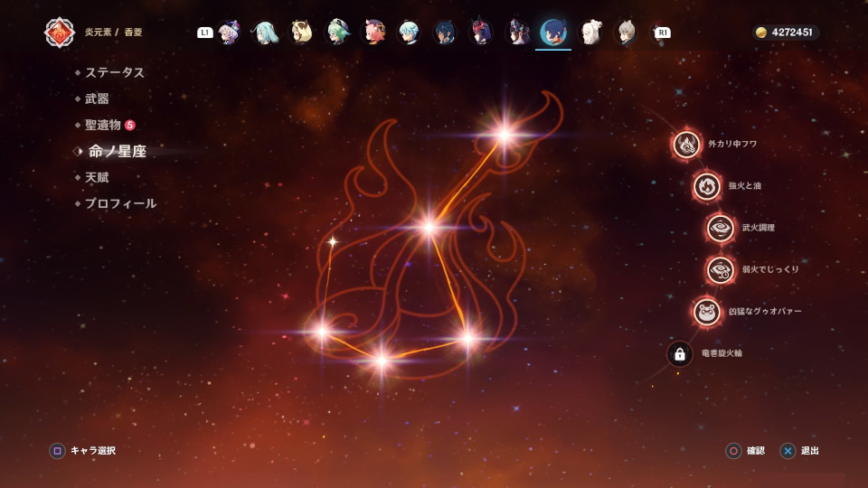Switch to the purple-haired character portrait
This screenshot has width=868, height=488.
[229, 33]
